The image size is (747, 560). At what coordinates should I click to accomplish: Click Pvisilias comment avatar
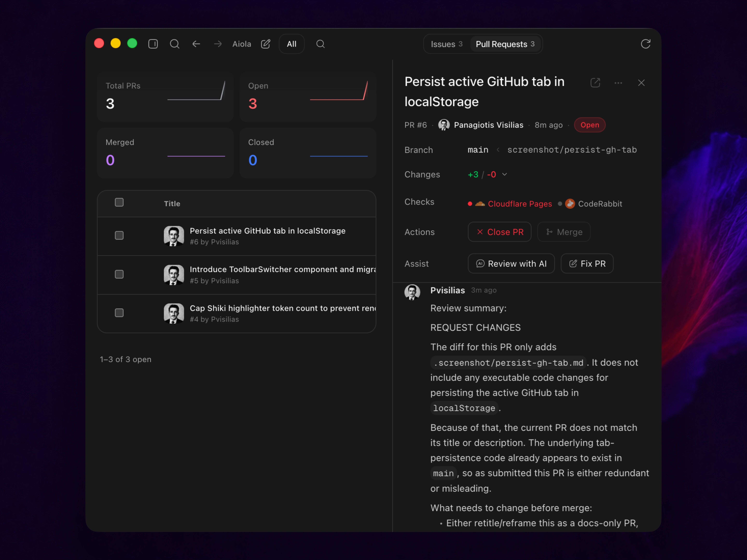click(x=412, y=292)
